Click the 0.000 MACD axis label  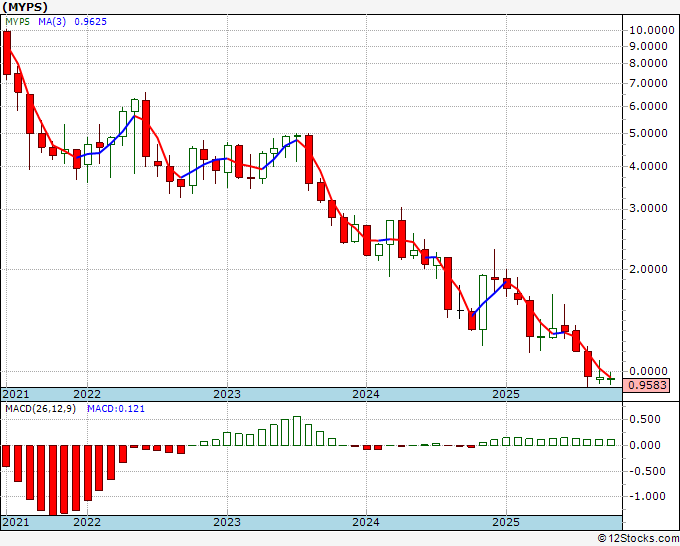click(x=645, y=445)
